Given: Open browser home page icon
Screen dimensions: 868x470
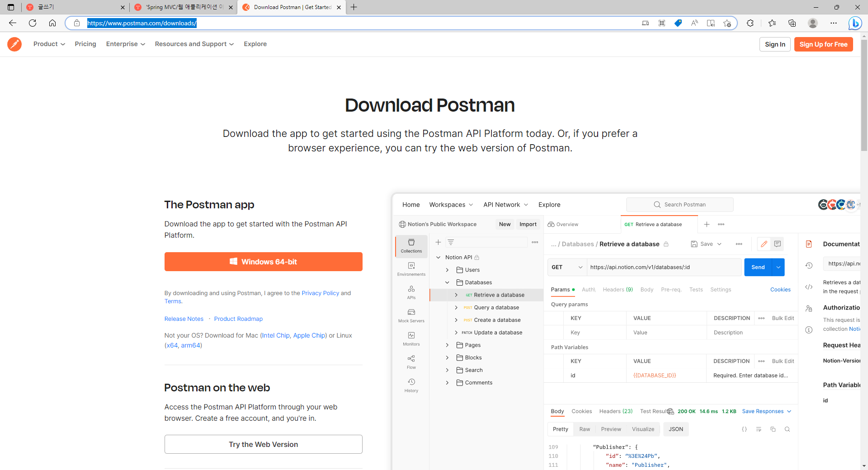Looking at the screenshot, I should point(52,23).
